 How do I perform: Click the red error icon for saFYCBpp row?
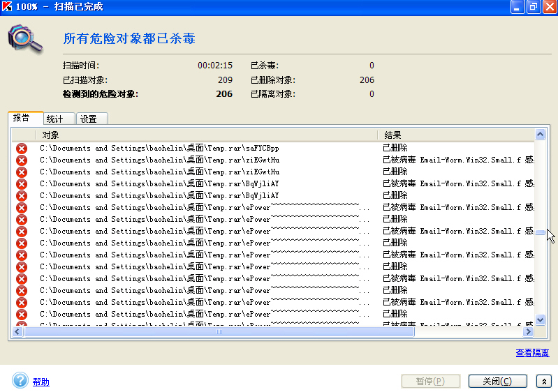(22, 148)
